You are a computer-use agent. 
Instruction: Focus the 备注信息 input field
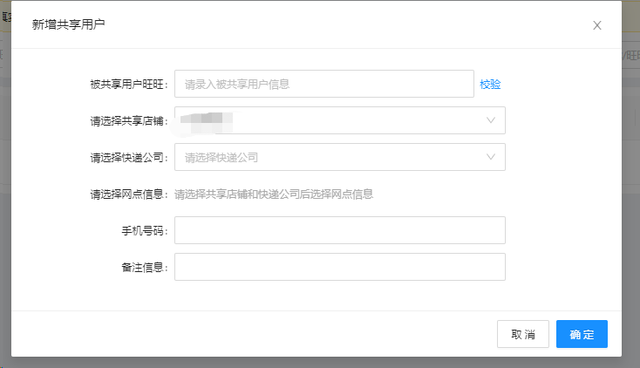pos(340,267)
